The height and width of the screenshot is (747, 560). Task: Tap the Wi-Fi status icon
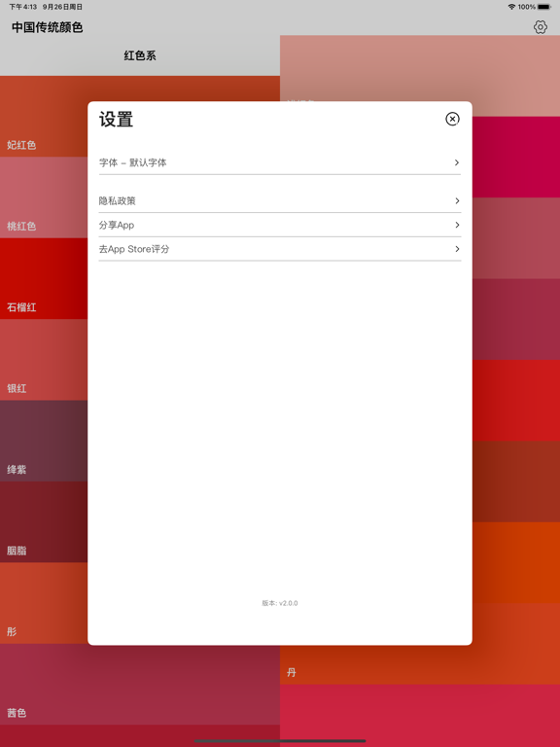pyautogui.click(x=511, y=7)
